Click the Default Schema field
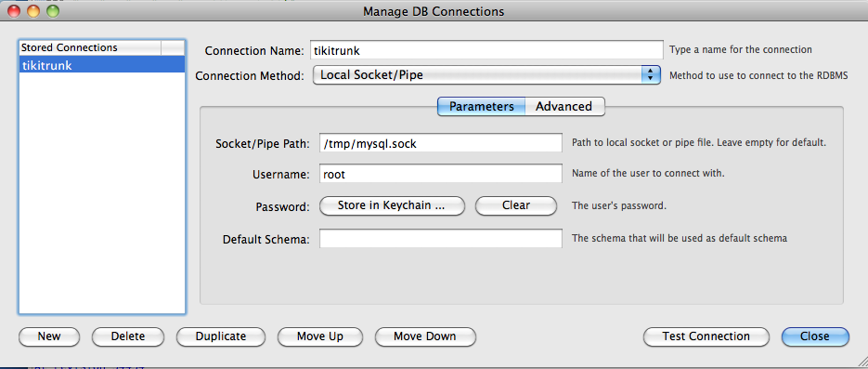Viewport: 868px width, 369px height. point(441,239)
